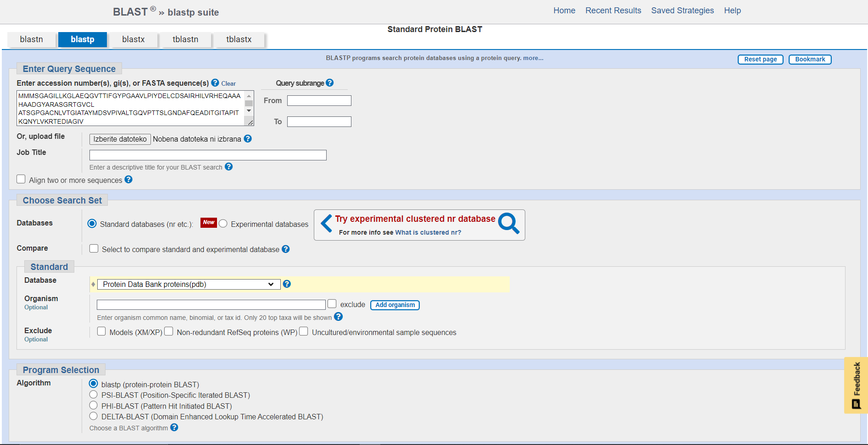Focus the Query subrange From field
Image resolution: width=868 pixels, height=445 pixels.
coord(319,100)
